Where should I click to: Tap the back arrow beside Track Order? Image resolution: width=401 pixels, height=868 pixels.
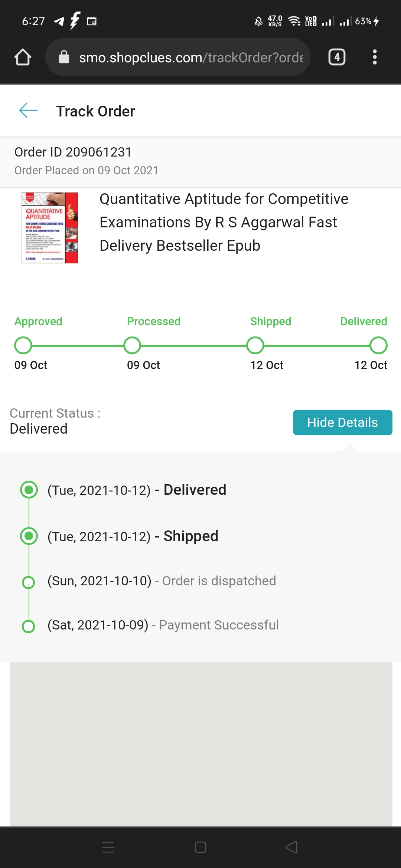pos(28,111)
